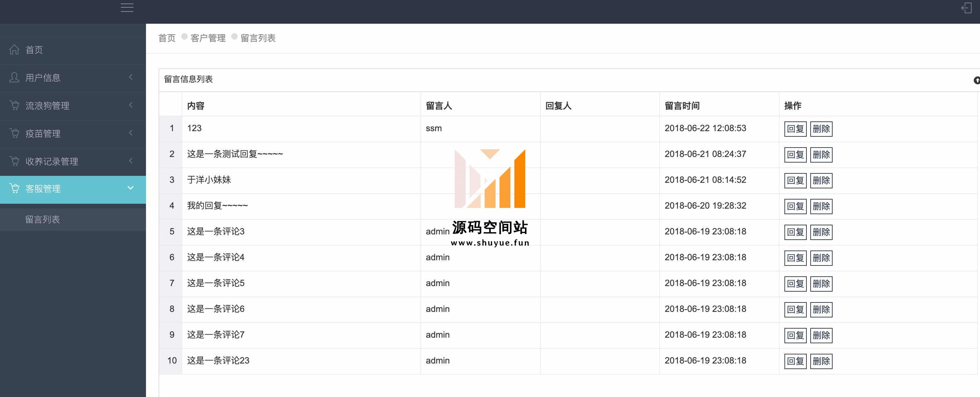Click timestamp 2018-06-21 08:14:52
This screenshot has height=397, width=980.
[x=705, y=180]
